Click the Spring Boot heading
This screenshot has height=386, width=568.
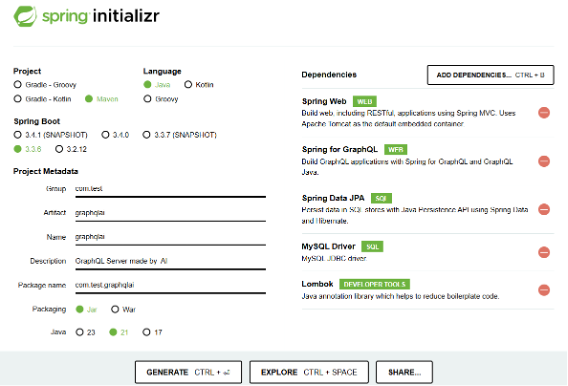[37, 121]
